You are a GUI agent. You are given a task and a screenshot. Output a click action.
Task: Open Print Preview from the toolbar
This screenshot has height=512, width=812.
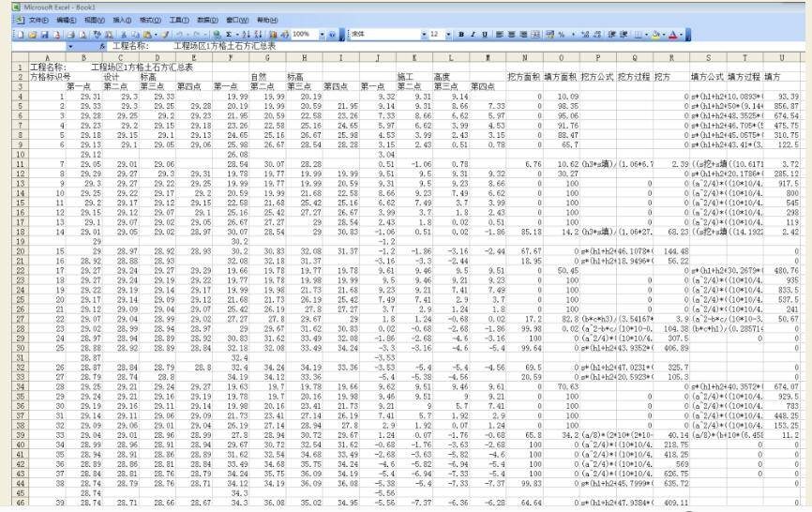pyautogui.click(x=83, y=35)
